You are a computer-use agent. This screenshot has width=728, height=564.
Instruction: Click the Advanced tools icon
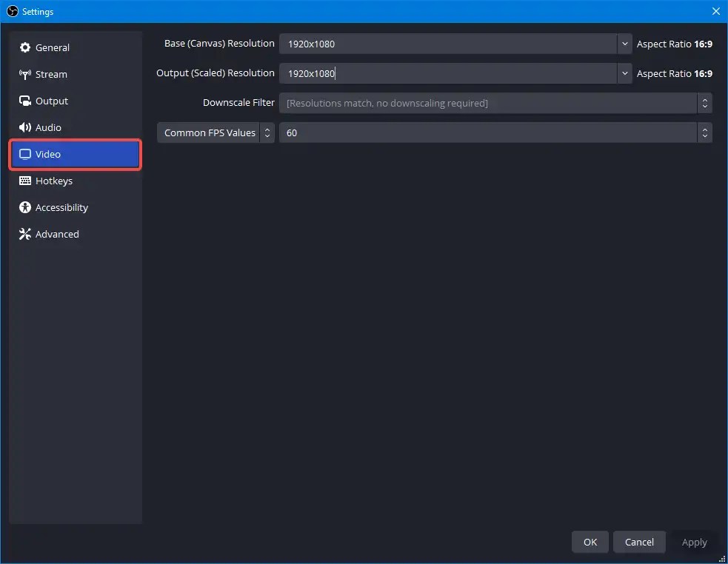tap(24, 234)
